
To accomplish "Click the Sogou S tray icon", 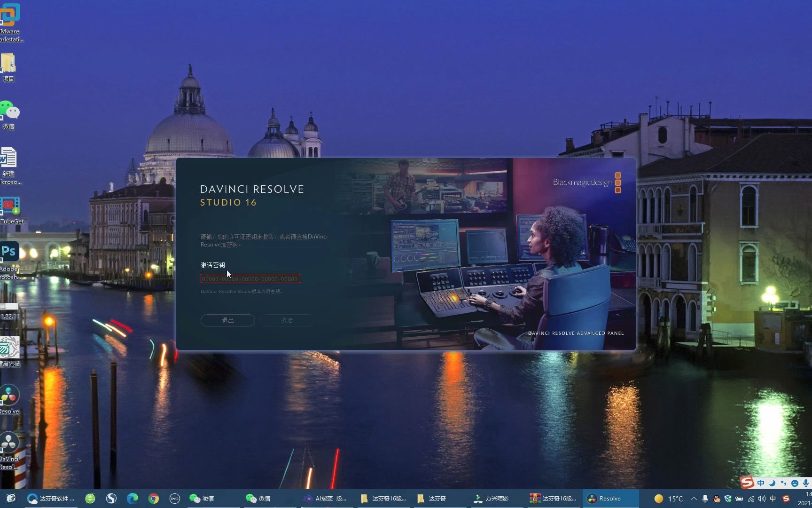I will coord(786,499).
